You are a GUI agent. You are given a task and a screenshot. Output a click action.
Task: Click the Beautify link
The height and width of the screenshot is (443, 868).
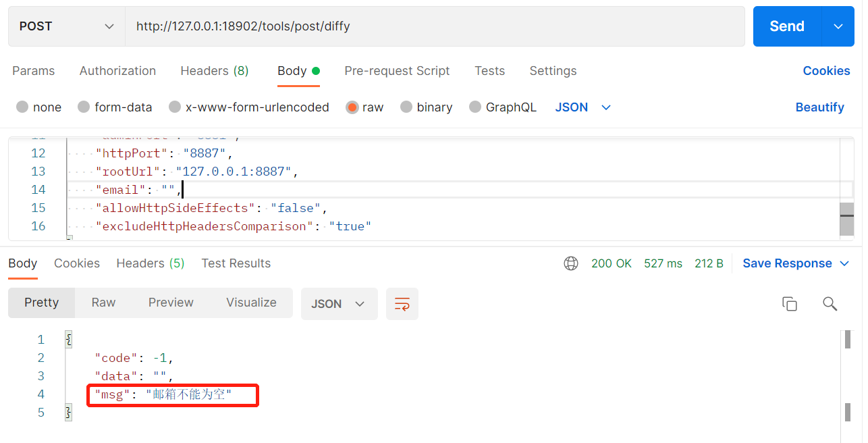(820, 107)
